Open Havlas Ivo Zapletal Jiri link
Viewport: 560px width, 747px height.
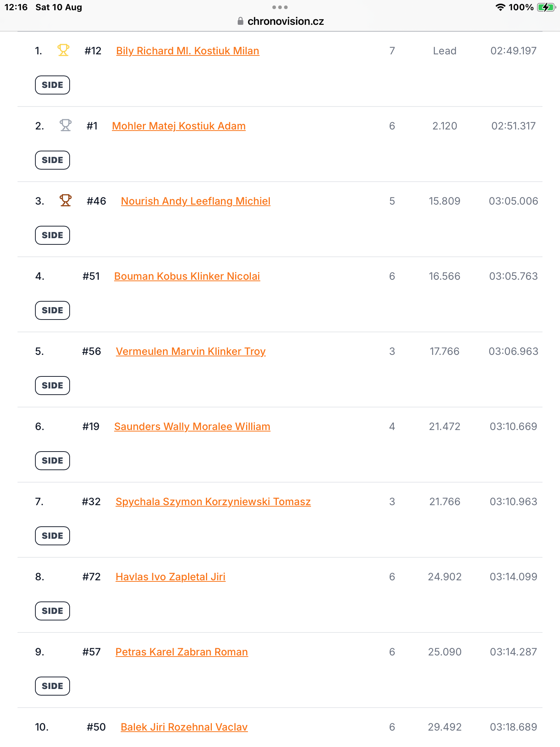[x=171, y=577]
